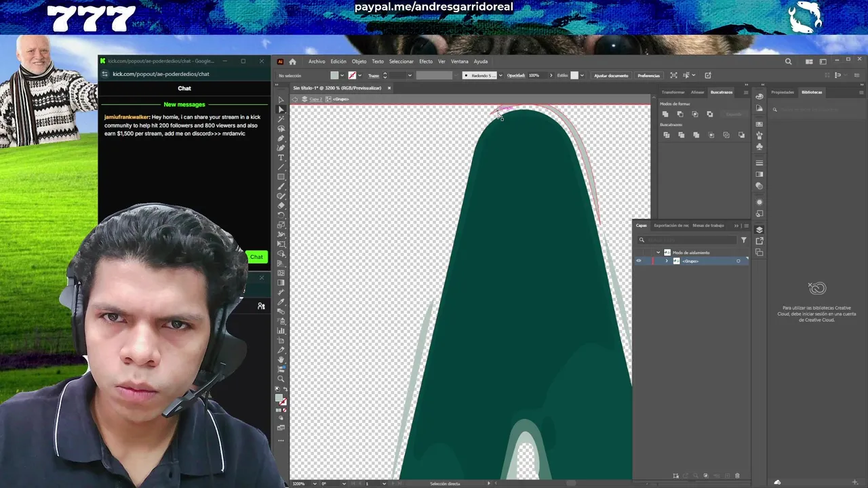
Task: Click the exit isolation mode back arrow
Action: (294, 100)
